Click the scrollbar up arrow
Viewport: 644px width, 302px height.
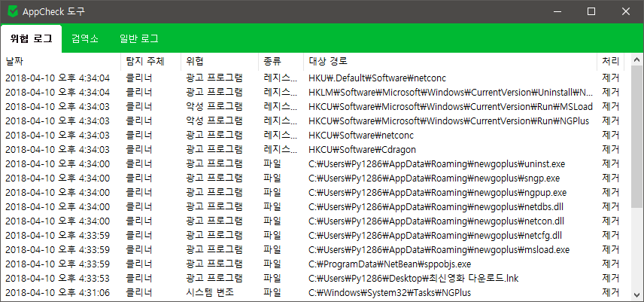[x=637, y=60]
